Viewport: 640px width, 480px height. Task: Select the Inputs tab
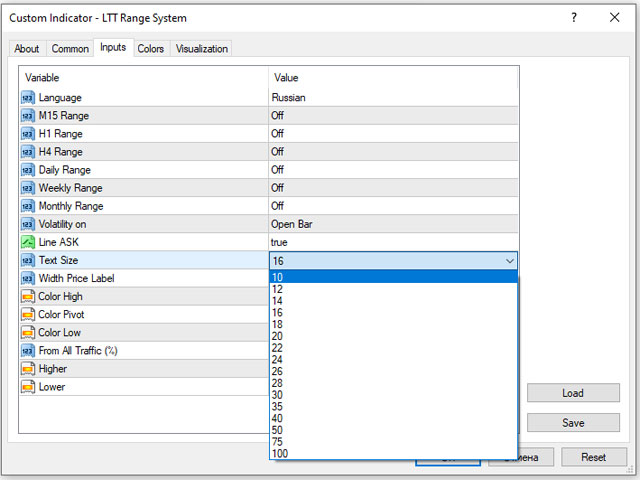(x=113, y=47)
